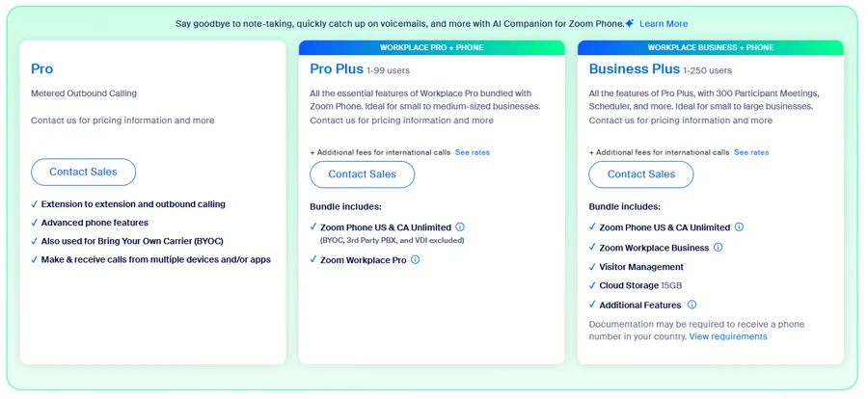This screenshot has height=399, width=868.
Task: Select the Business Plus plan heading
Action: coord(634,69)
